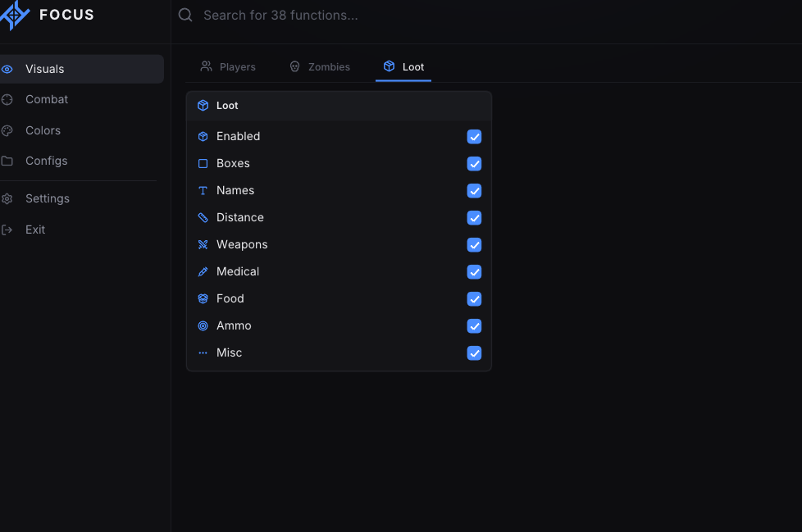Switch to the Players tab

tap(228, 67)
